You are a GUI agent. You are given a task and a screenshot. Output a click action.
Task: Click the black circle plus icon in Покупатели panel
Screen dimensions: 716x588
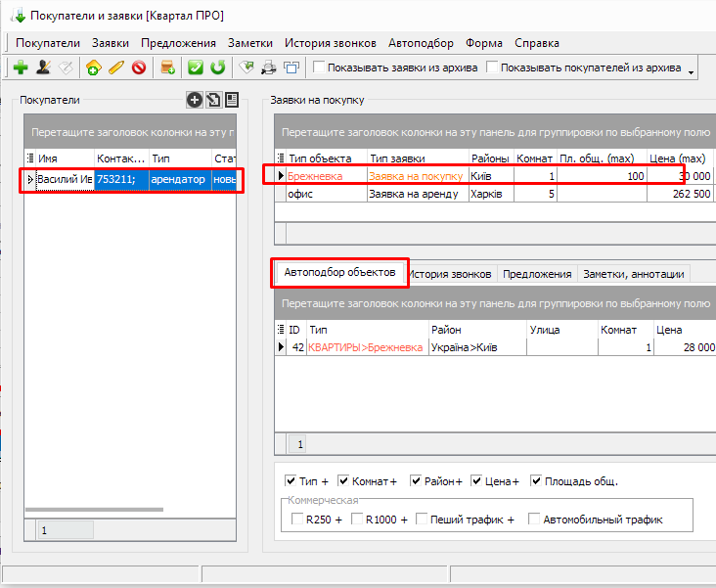(x=194, y=100)
